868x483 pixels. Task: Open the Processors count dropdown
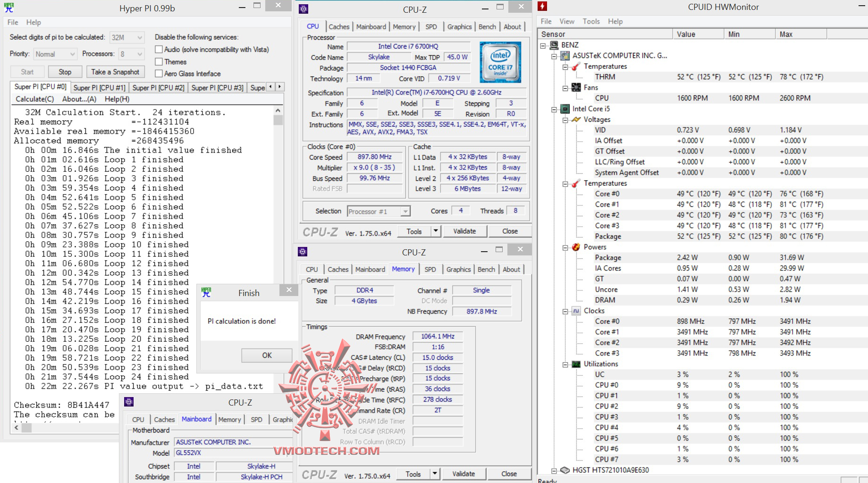pyautogui.click(x=131, y=54)
